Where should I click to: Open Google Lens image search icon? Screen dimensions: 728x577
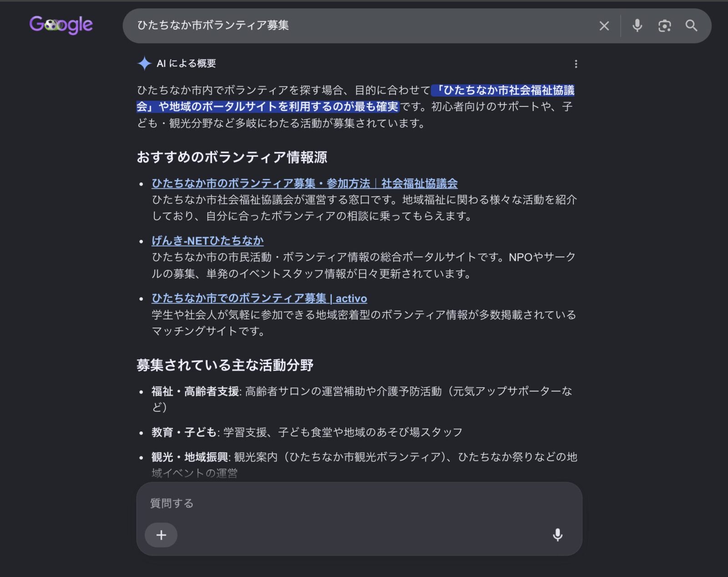(664, 26)
